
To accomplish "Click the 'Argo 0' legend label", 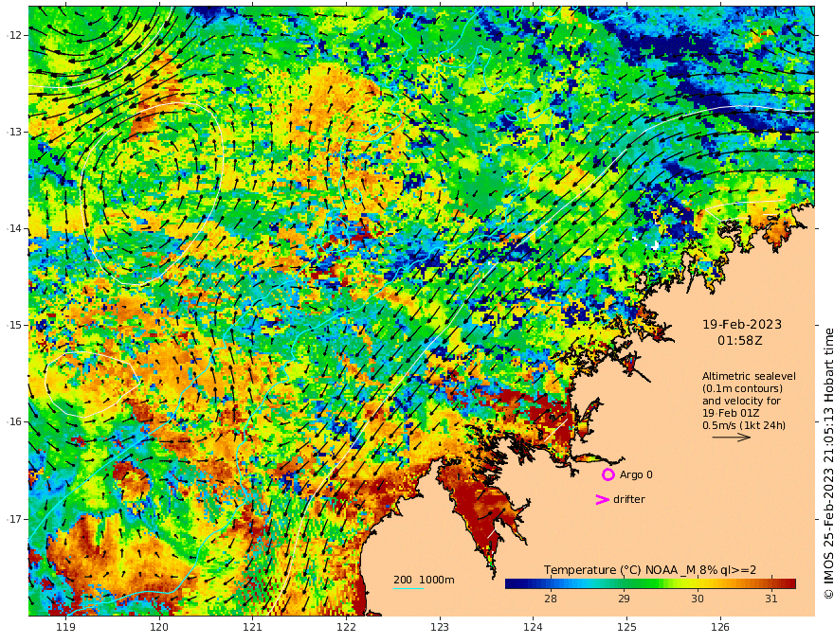I will [636, 474].
